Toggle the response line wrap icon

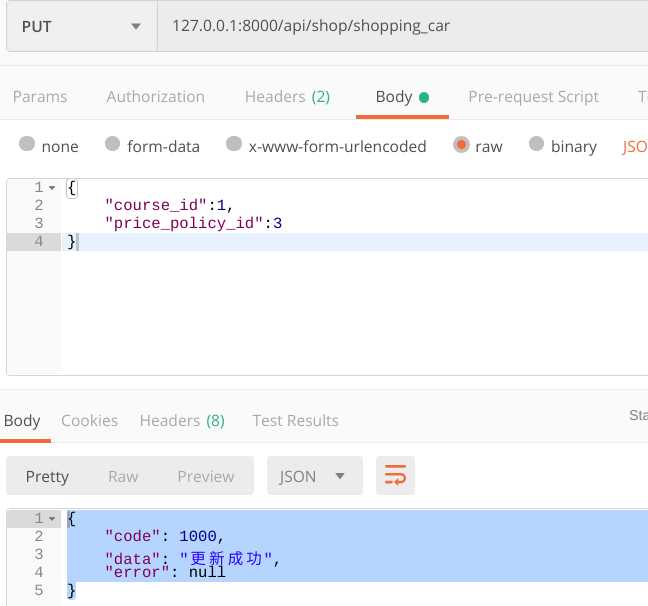click(x=395, y=475)
